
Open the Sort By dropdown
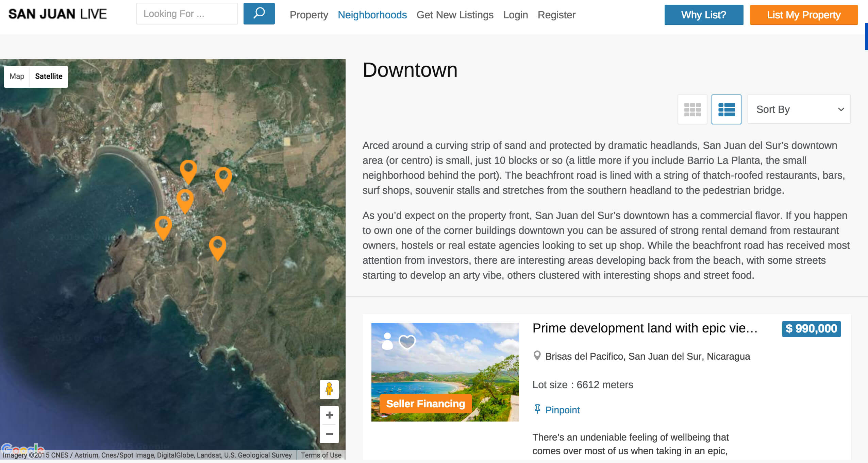point(799,109)
